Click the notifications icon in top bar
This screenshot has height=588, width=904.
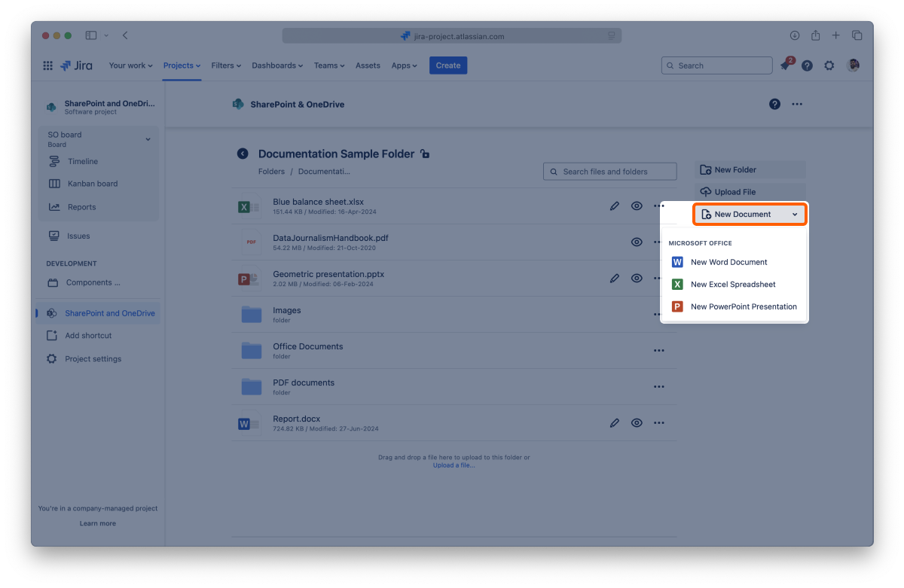[x=785, y=66]
